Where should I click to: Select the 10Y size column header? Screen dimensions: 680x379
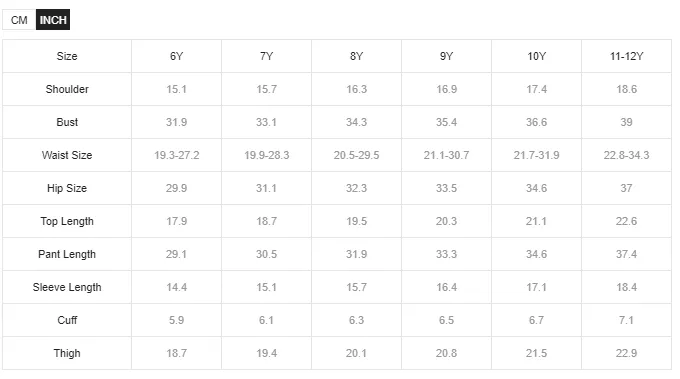point(536,56)
